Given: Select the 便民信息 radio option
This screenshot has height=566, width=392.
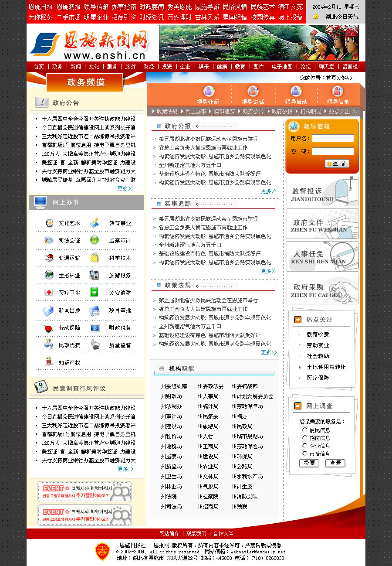Looking at the screenshot, I should click(x=304, y=430).
